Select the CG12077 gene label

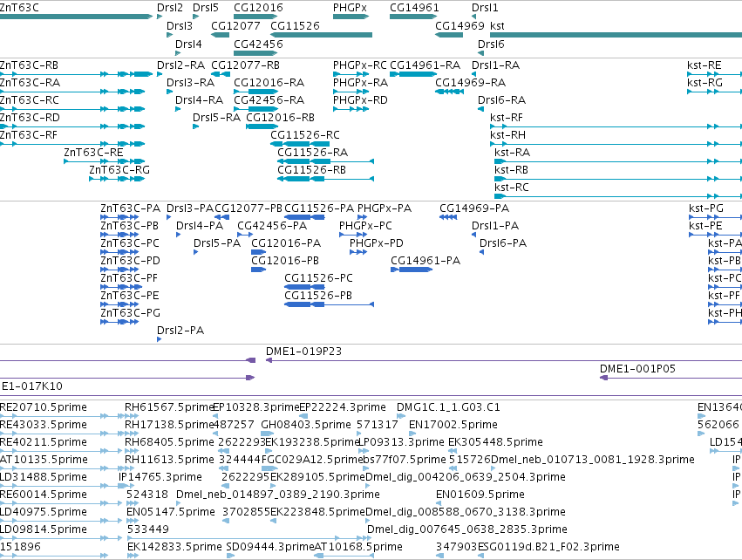(235, 25)
